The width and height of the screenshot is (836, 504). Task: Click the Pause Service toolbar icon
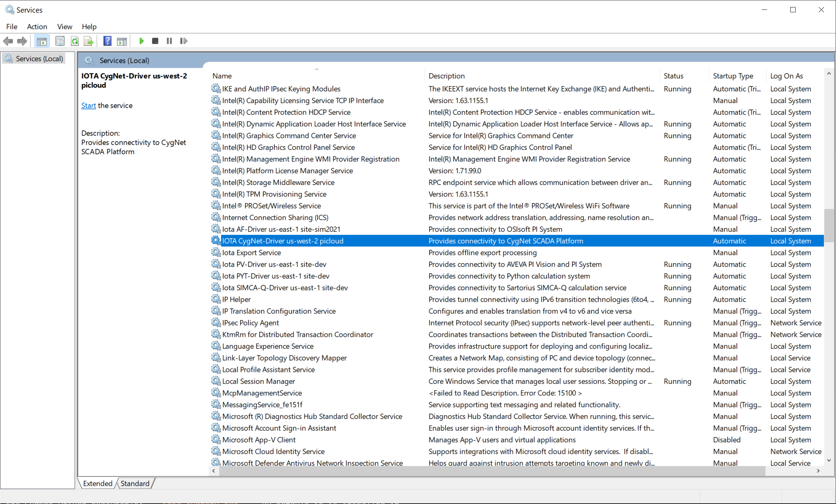pos(169,41)
